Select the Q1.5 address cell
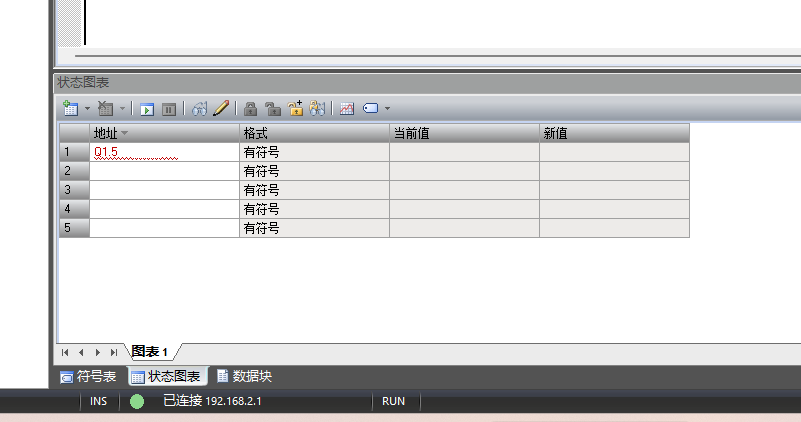 [x=164, y=152]
